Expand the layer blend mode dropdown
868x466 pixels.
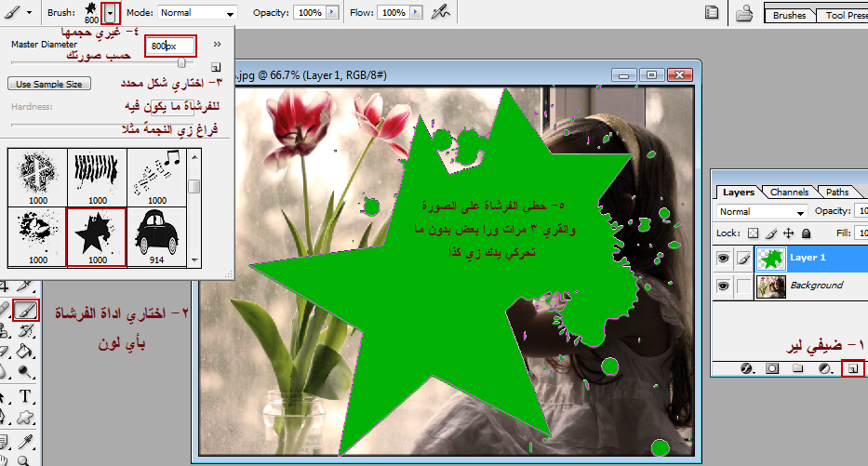click(x=761, y=212)
